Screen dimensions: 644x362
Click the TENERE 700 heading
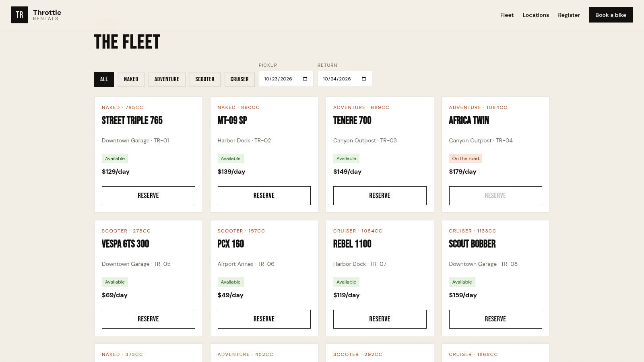coord(352,120)
